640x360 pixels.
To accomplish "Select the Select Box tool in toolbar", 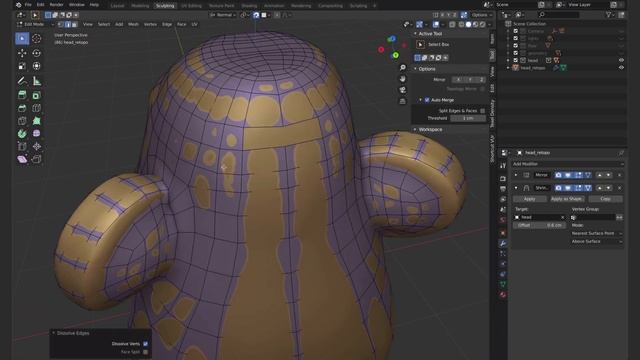I will 22,38.
